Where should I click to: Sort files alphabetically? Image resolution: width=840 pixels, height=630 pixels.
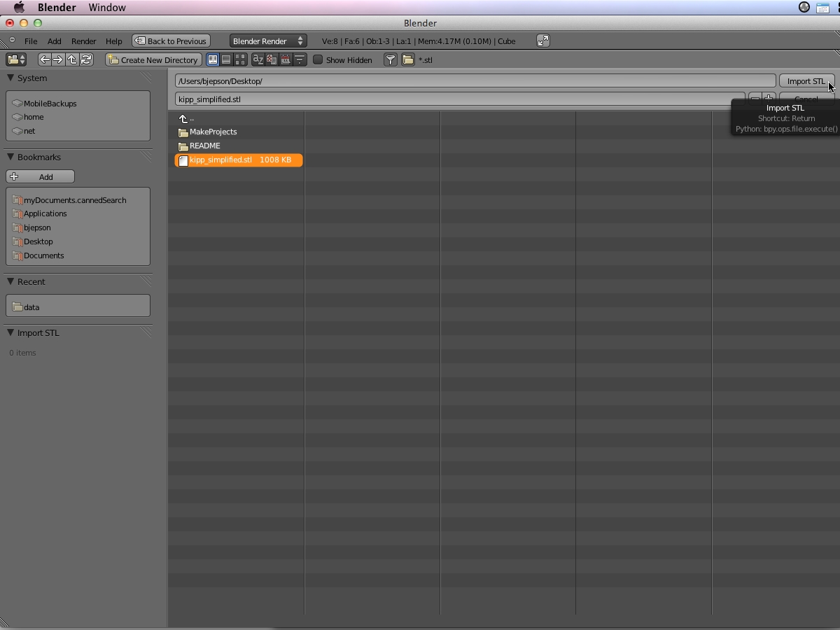pyautogui.click(x=258, y=59)
